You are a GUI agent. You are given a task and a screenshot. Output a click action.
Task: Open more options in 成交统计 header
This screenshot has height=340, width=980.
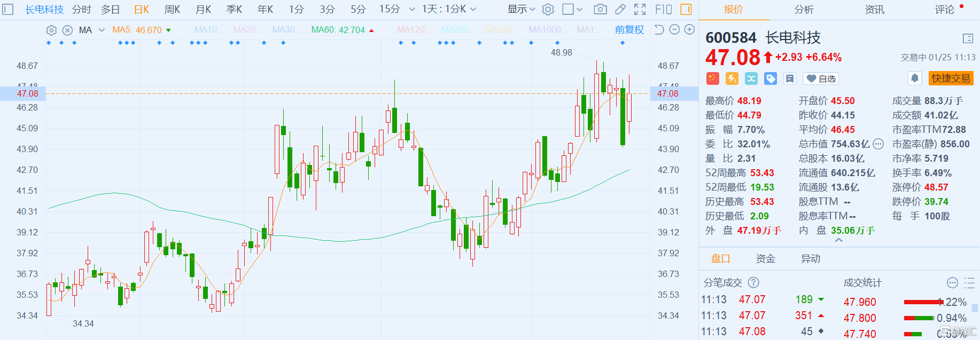(x=952, y=282)
